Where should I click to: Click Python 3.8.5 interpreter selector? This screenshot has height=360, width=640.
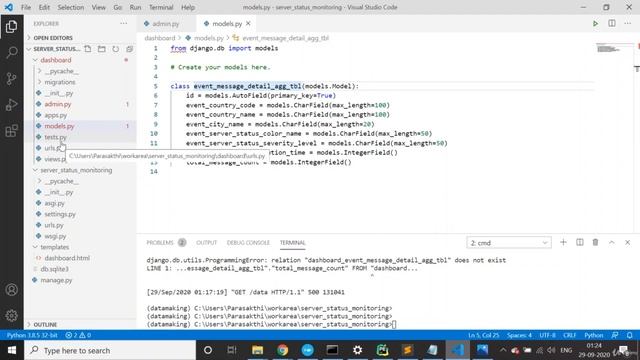(32, 335)
